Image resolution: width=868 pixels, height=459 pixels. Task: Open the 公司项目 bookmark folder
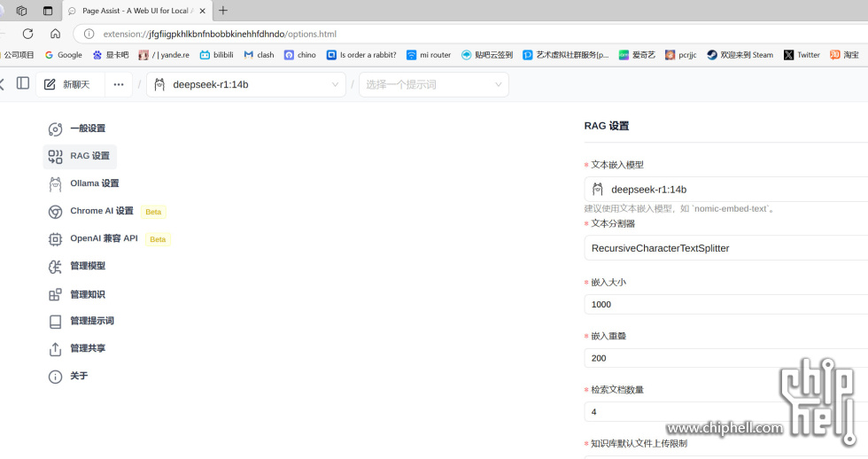click(x=17, y=55)
